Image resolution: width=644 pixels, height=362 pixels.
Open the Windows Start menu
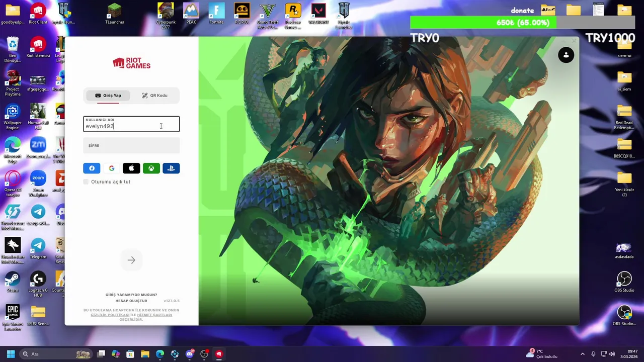point(11,354)
